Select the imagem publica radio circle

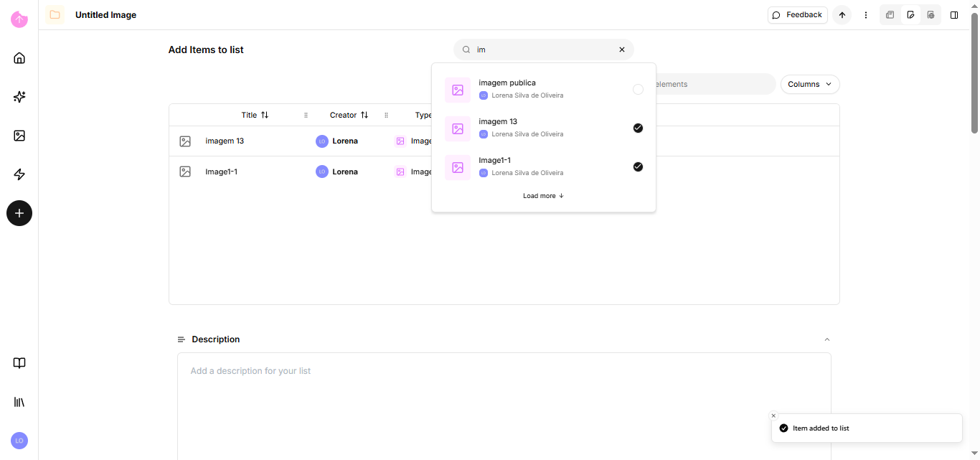(x=638, y=90)
